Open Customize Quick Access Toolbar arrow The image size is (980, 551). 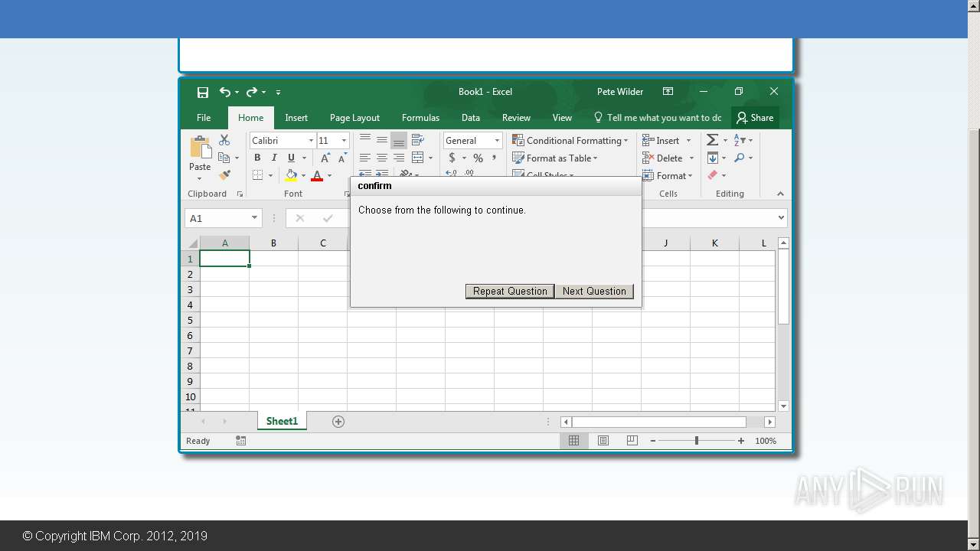click(x=278, y=92)
